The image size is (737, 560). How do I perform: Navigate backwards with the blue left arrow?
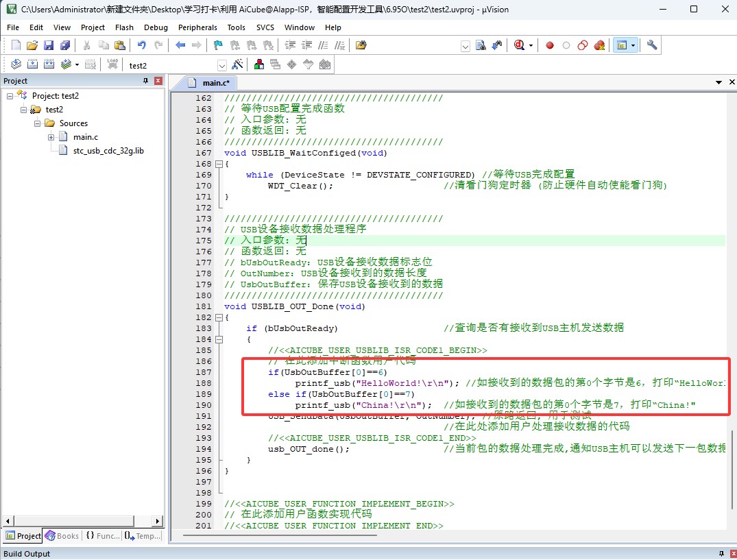pos(180,45)
